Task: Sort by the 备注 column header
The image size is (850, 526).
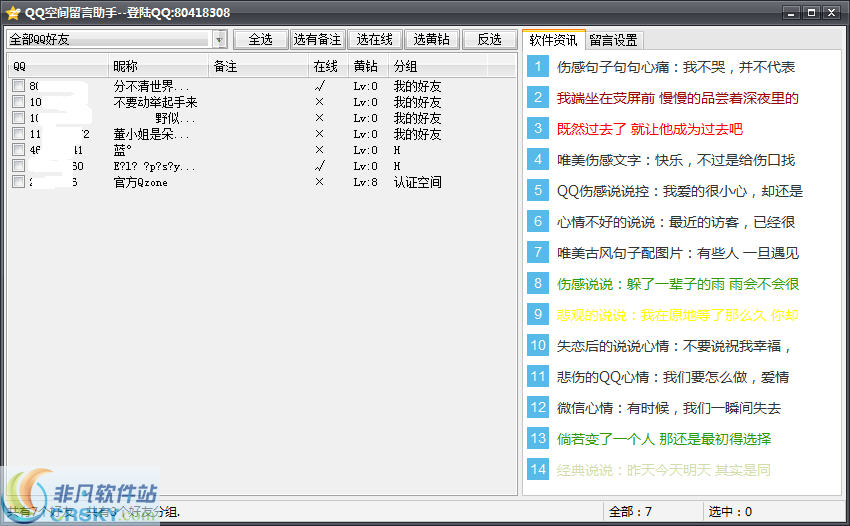Action: click(259, 66)
